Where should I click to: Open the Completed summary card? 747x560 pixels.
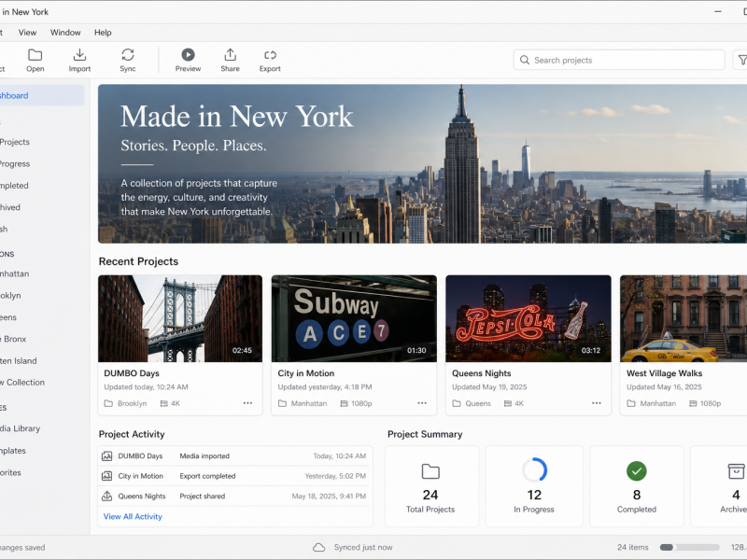(637, 486)
